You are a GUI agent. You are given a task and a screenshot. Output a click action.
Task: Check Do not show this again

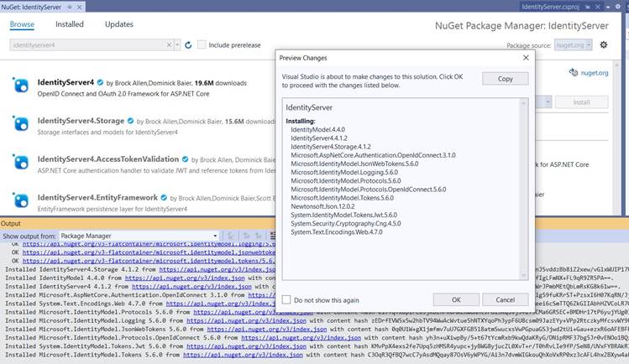[x=286, y=299]
